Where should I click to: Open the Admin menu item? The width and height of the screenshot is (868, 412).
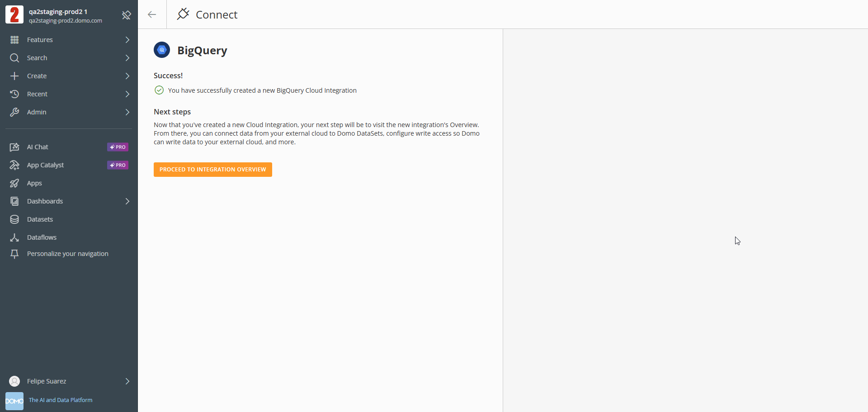point(69,112)
